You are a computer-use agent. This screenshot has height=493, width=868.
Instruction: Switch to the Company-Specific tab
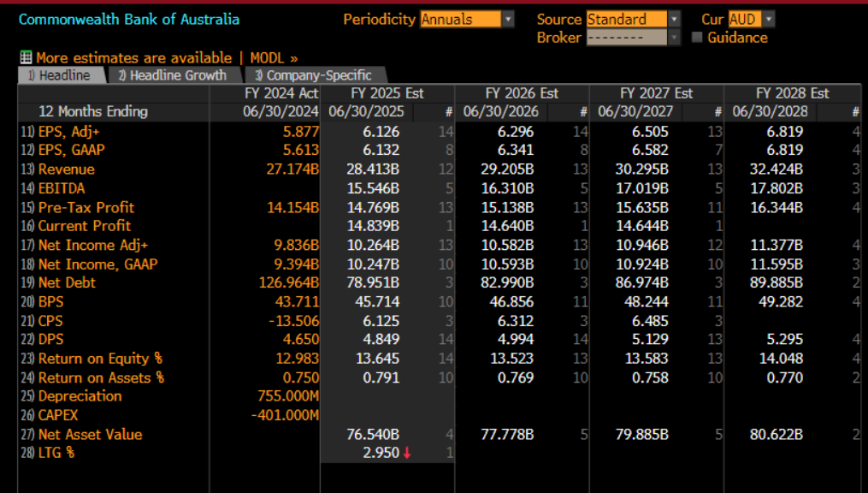click(316, 75)
